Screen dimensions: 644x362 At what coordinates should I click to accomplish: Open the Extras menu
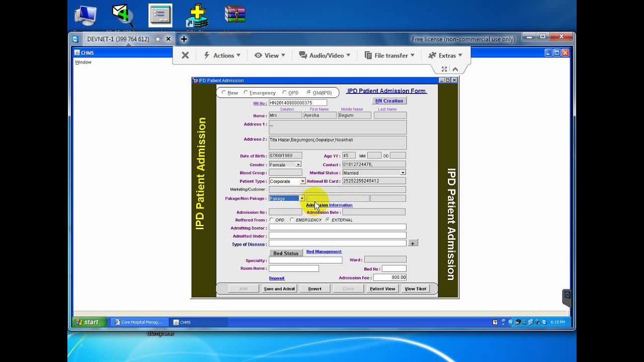coord(445,55)
